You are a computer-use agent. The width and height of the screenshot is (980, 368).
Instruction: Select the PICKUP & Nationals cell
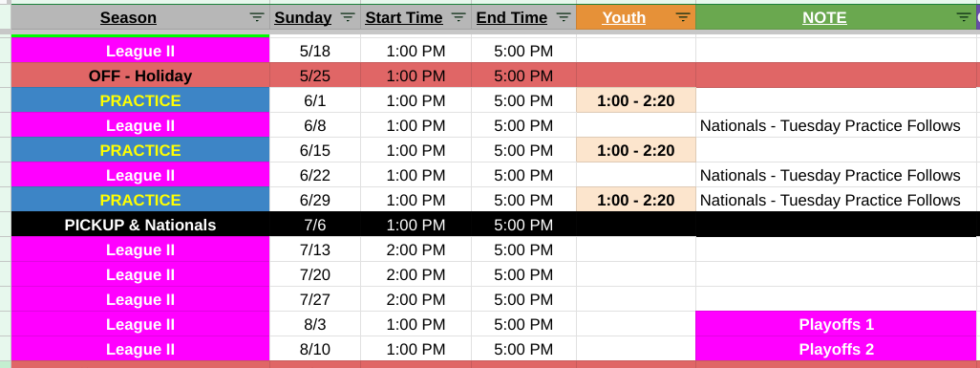point(140,225)
